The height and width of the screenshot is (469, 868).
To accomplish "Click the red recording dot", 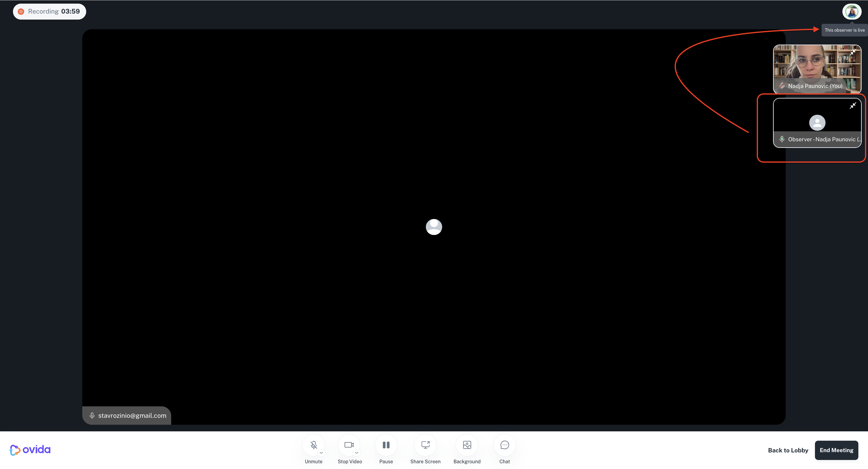I will pyautogui.click(x=21, y=11).
